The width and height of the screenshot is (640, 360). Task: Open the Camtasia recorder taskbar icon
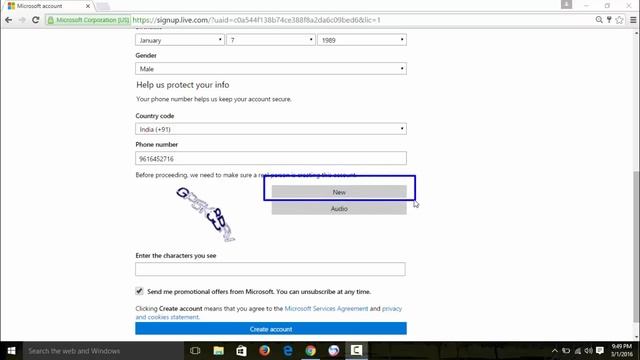click(x=356, y=351)
